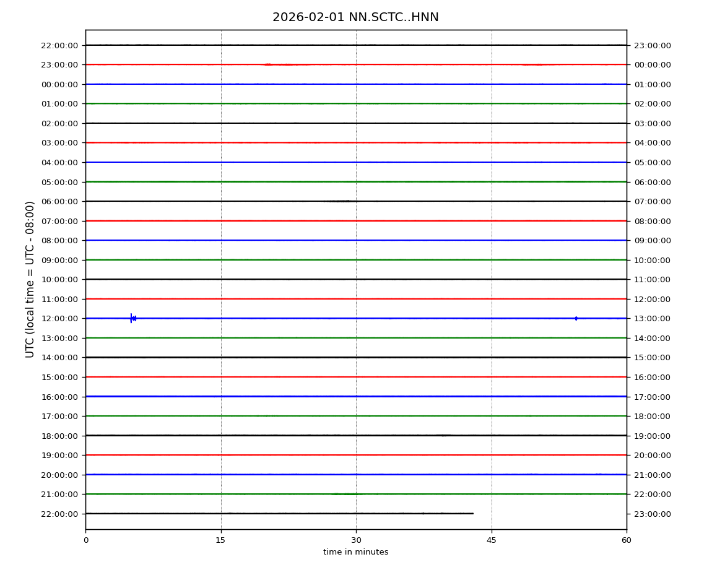
Task: Select the x-axis tick label 30
Action: point(356,540)
